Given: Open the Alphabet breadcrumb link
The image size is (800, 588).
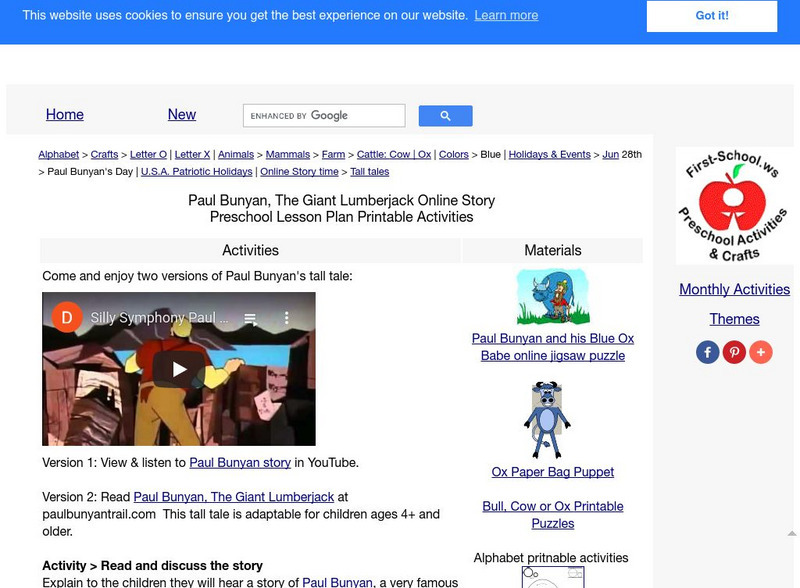Looking at the screenshot, I should click(59, 155).
